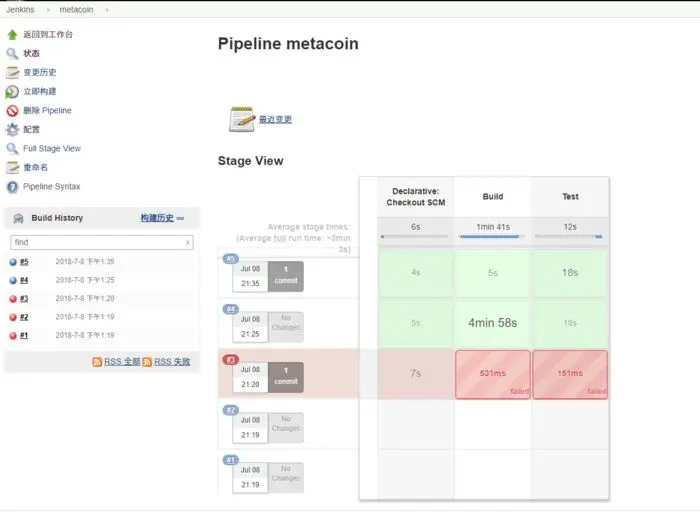
Task: Open the metacoin breadcrumb link
Action: click(76, 9)
